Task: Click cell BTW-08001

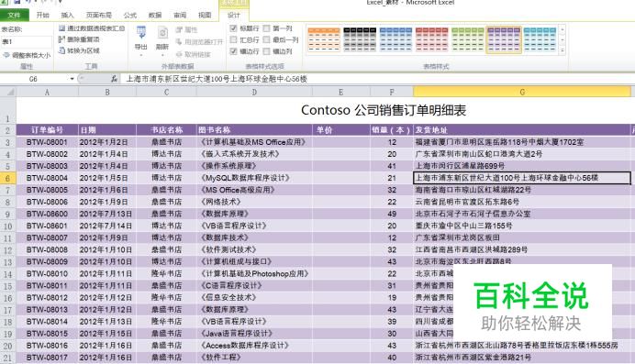Action: pyautogui.click(x=47, y=142)
